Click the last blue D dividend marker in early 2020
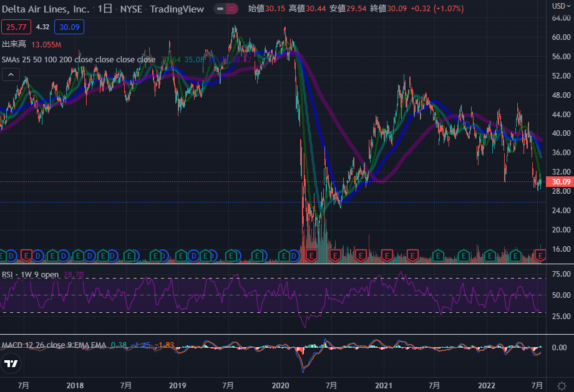 pos(294,256)
